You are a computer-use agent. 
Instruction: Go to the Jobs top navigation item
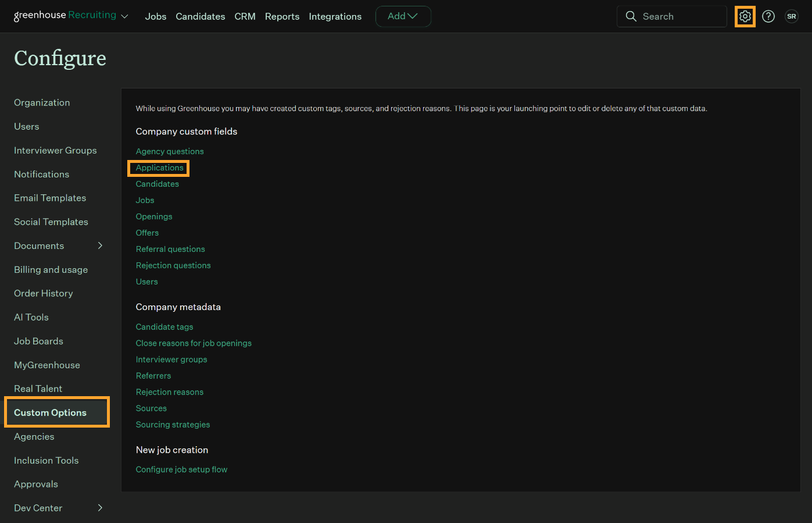[156, 16]
